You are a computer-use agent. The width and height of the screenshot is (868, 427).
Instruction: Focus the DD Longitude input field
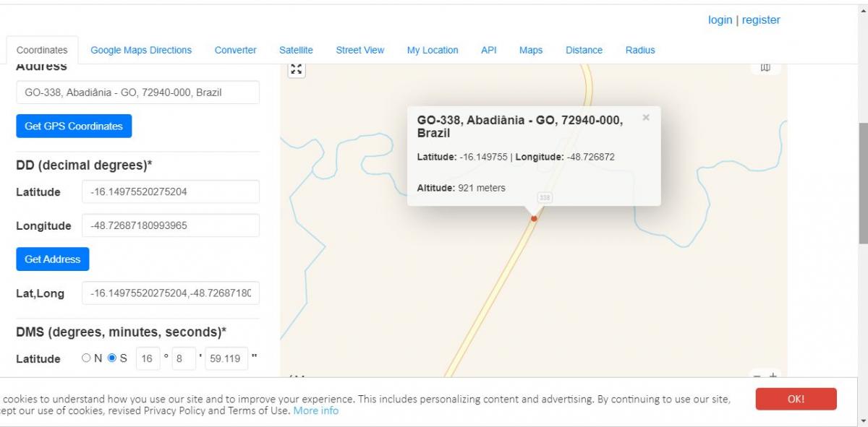[x=170, y=225]
